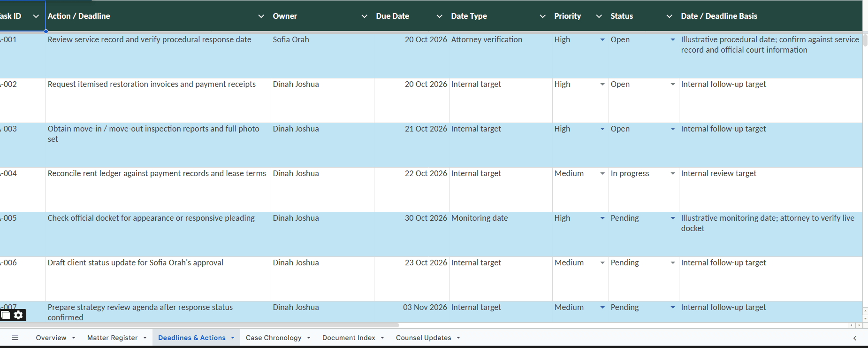Click the horizontal scrollbar's right arrow
Screen dimensions: 868x348
point(859,325)
